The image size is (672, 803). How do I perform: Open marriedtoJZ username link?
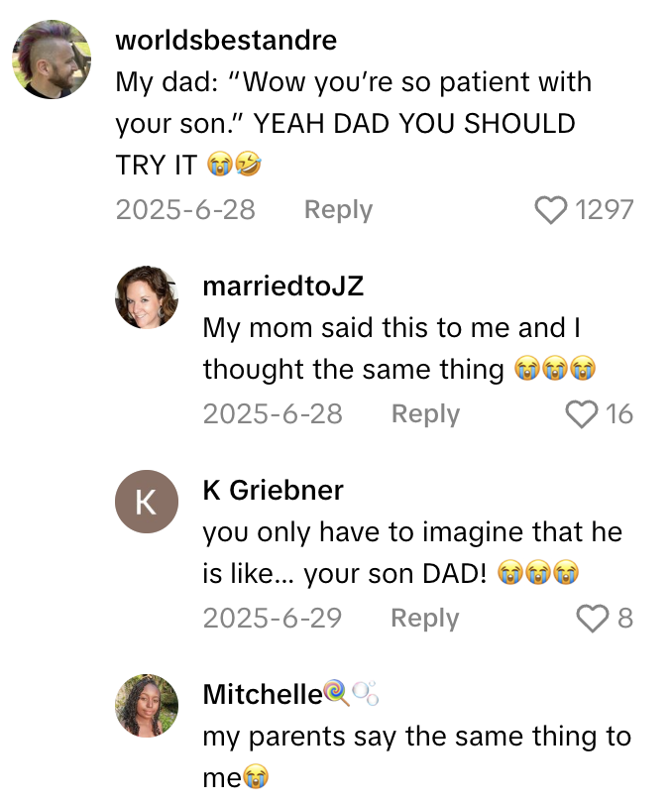coord(282,287)
